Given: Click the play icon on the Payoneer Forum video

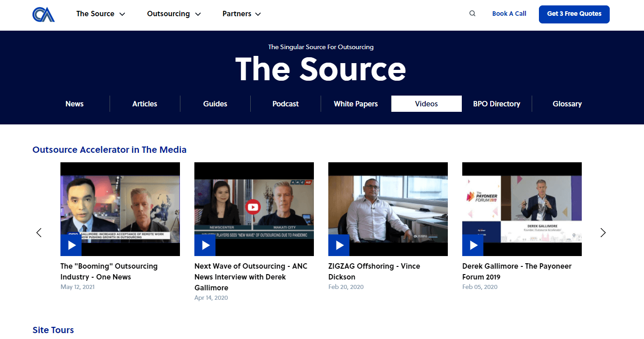Looking at the screenshot, I should 473,245.
